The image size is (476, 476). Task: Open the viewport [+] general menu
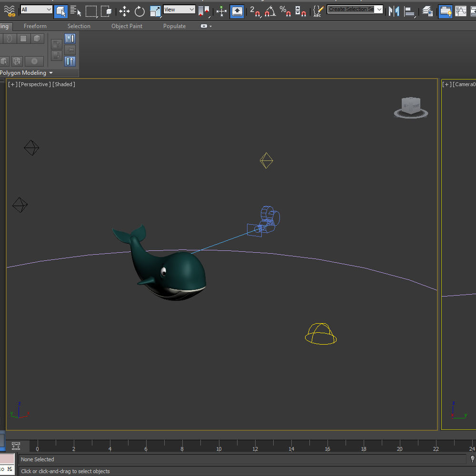12,84
